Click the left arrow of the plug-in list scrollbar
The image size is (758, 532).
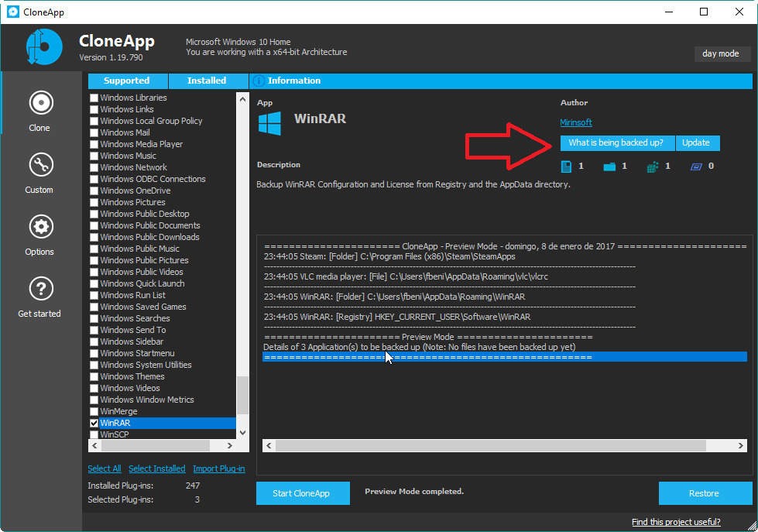94,446
